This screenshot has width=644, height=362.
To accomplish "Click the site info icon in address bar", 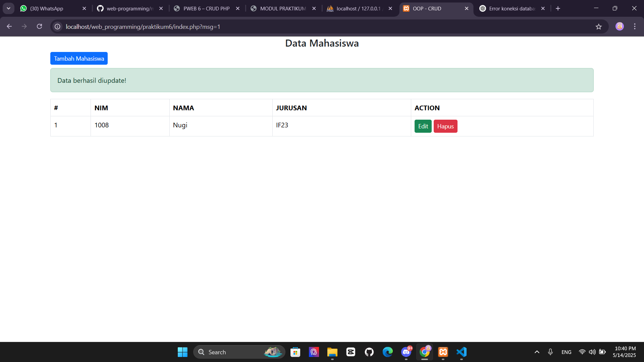I will [x=57, y=26].
